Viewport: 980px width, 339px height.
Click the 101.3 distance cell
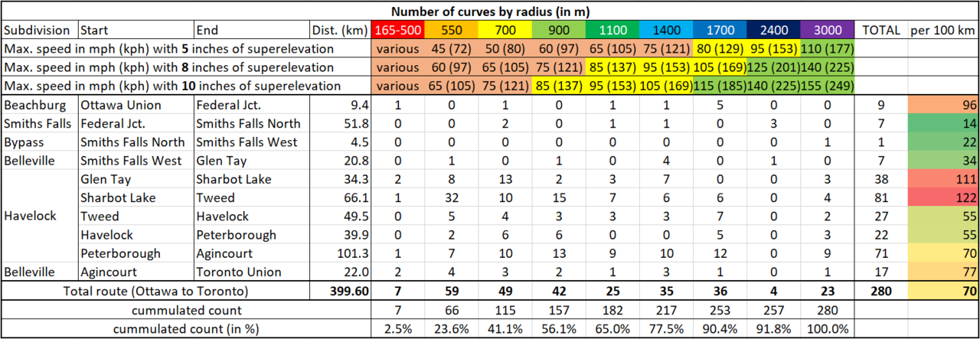340,253
